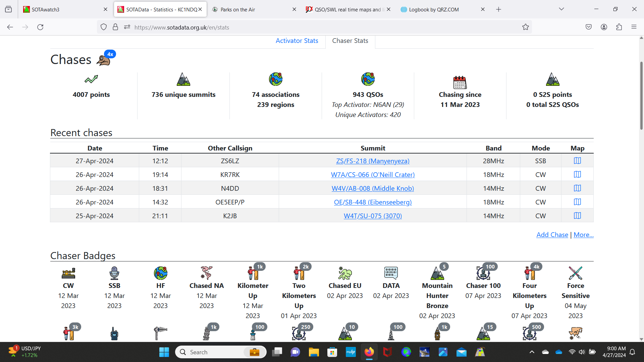Image resolution: width=644 pixels, height=362 pixels.
Task: Open Firefox from the Windows taskbar
Action: pyautogui.click(x=369, y=352)
